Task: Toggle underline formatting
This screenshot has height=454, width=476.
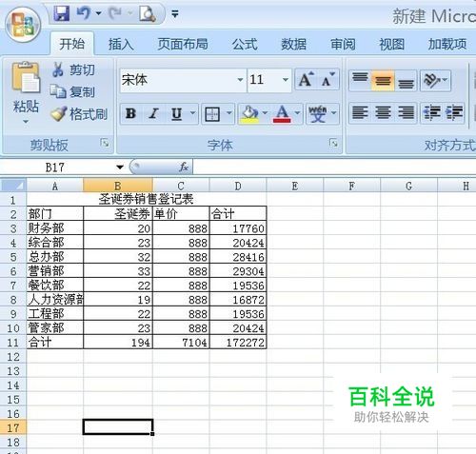Action: 177,113
